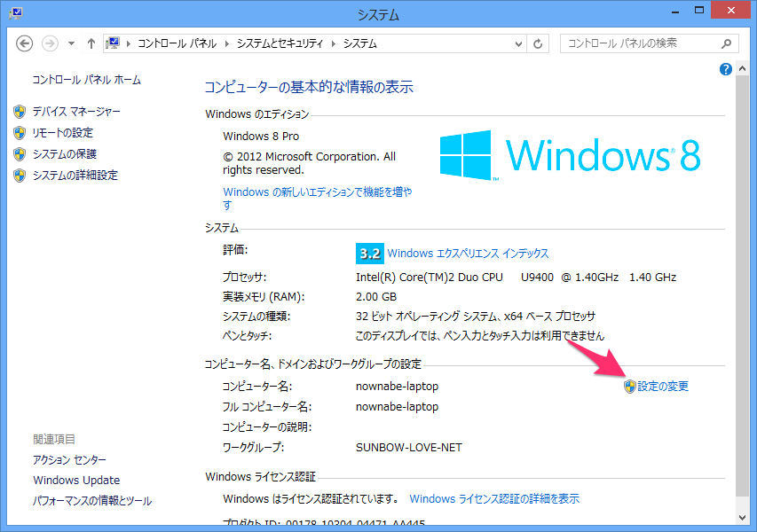Open パフォーマンスの情報とツール

click(92, 501)
